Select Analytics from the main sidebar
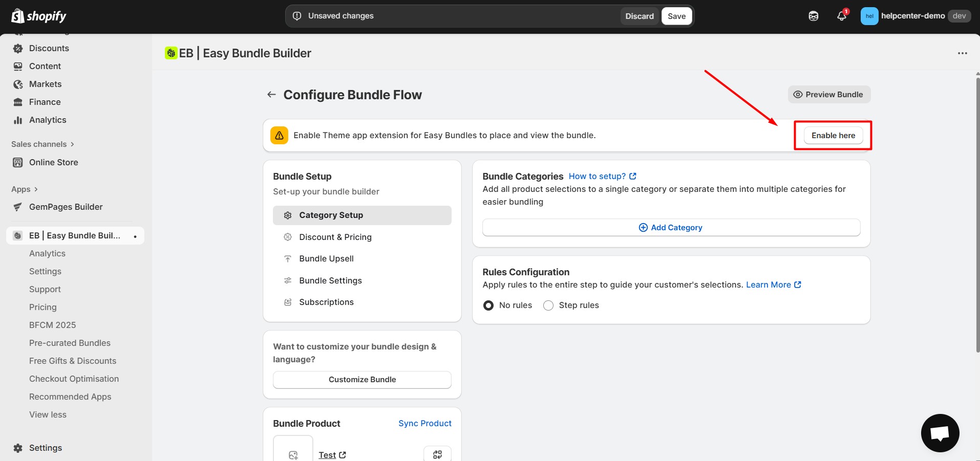Image resolution: width=980 pixels, height=461 pixels. point(47,120)
